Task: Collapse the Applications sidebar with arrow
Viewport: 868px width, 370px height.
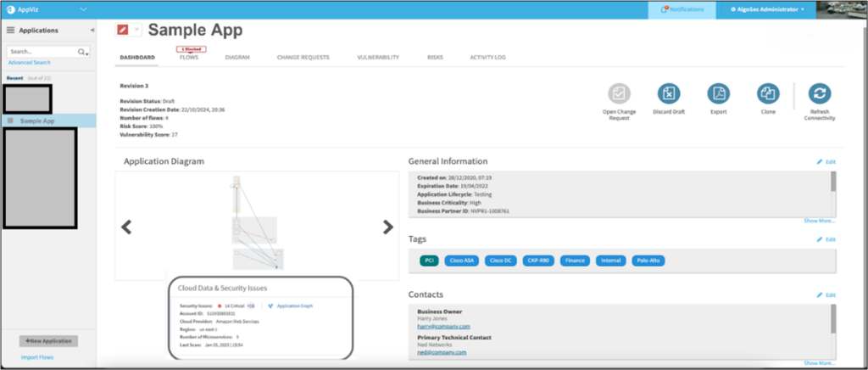Action: [92, 30]
